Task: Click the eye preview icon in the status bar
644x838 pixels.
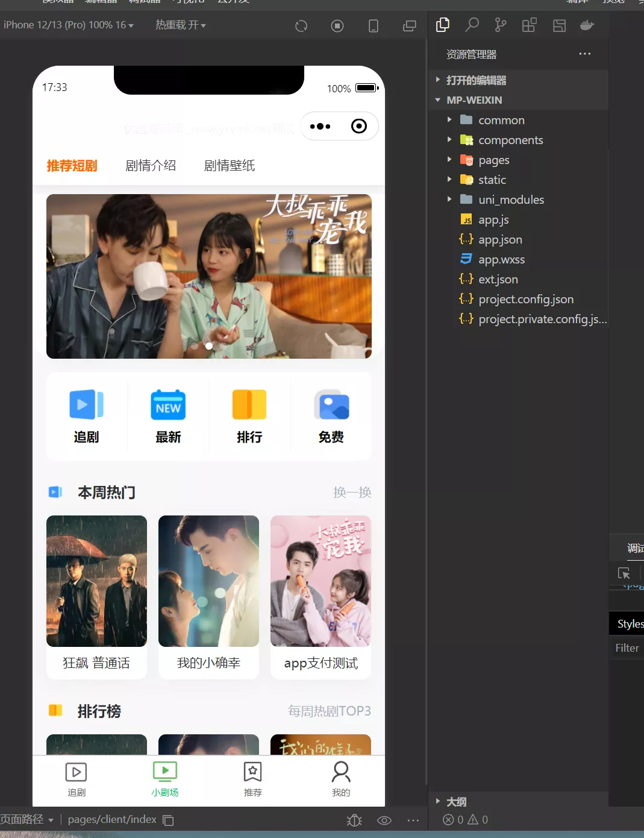Action: click(x=384, y=820)
